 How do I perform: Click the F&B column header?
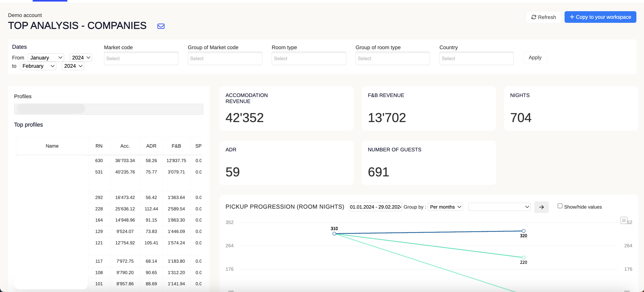point(176,146)
